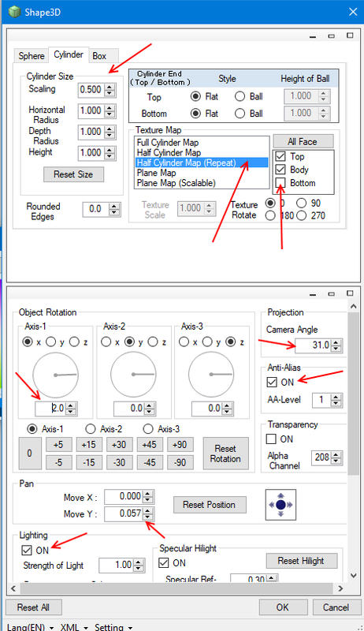Screen dimensions: 364x631
Task: Click the Reset Rotation button
Action: coord(225,454)
